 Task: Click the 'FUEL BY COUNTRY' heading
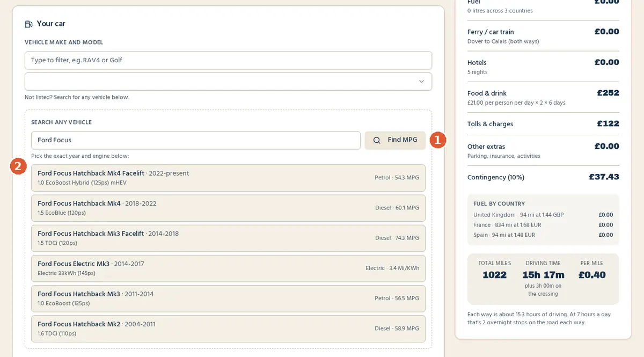tap(499, 204)
